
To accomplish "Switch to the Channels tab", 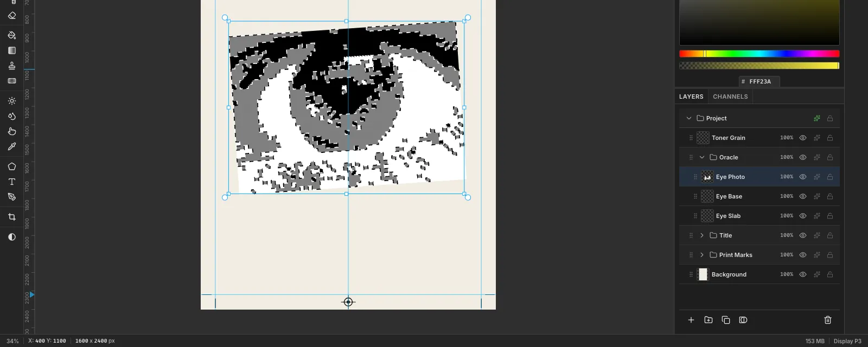I will tap(730, 97).
